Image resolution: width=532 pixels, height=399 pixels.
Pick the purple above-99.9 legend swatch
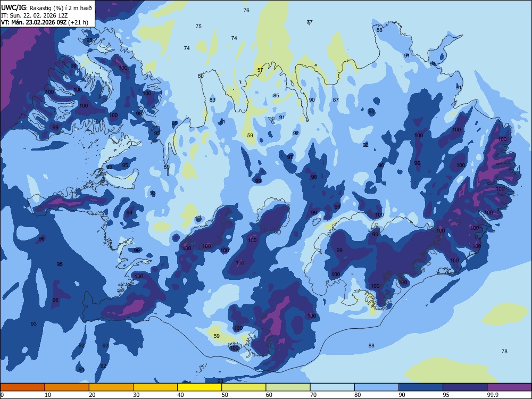509,387
